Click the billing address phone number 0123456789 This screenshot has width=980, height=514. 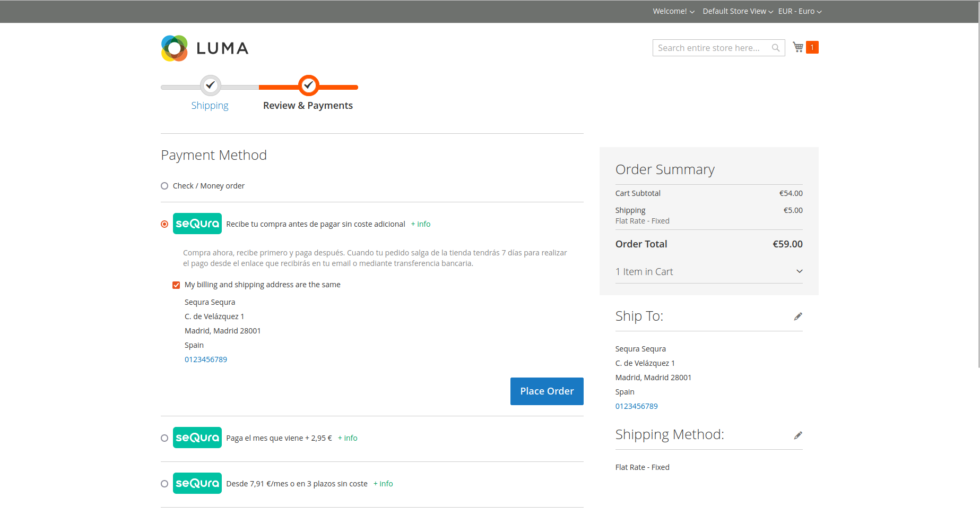tap(206, 359)
